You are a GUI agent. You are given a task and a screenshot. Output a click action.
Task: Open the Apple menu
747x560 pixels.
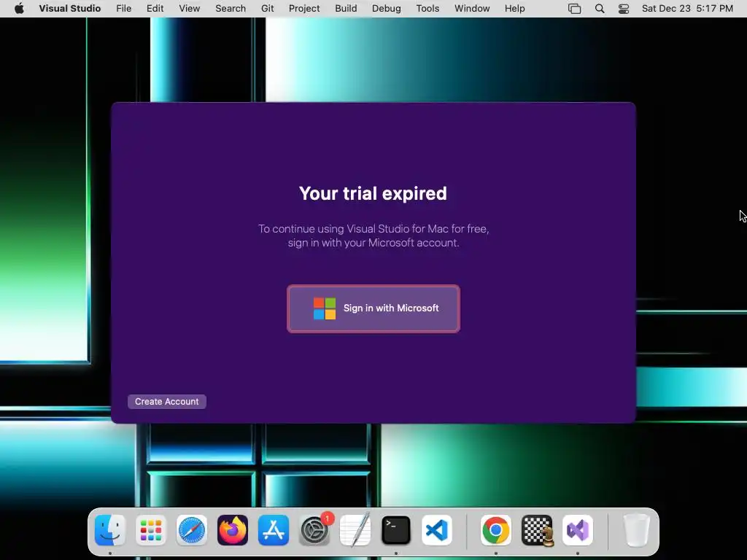19,9
